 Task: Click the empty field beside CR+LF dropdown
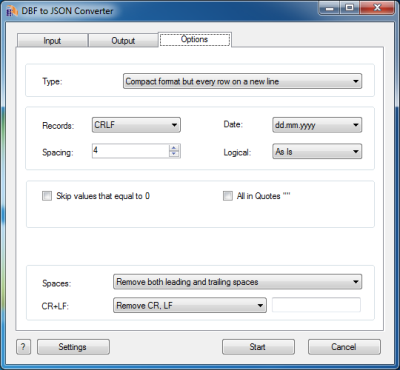click(x=316, y=305)
